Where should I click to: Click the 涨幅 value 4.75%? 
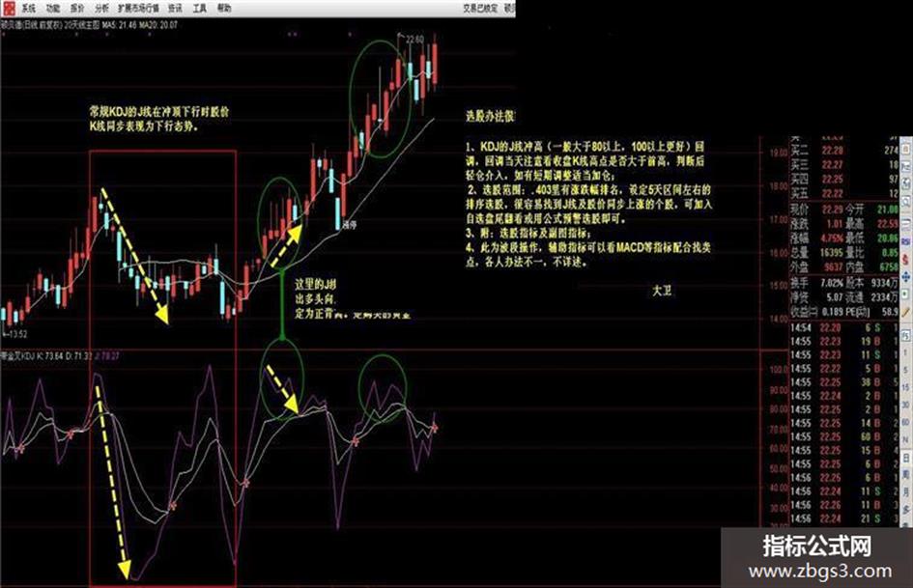(831, 238)
